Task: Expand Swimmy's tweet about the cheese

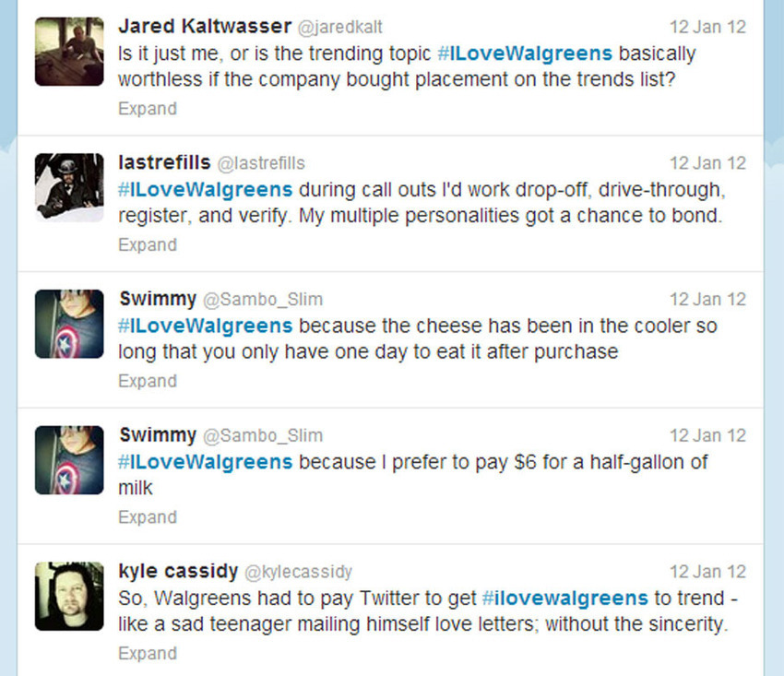Action: [148, 382]
